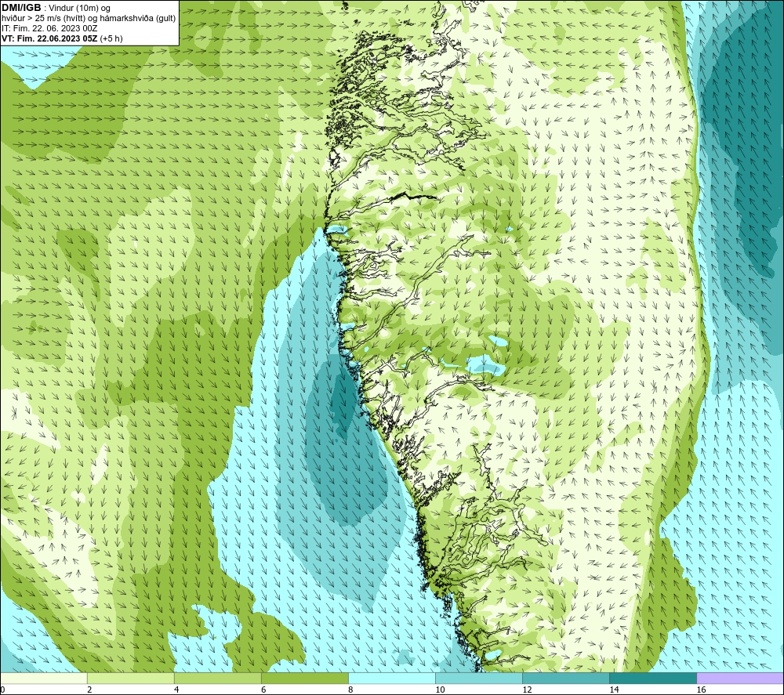Click the valid time 'VT: Fim. 22.06.2023 05Z (+5 h)'

63,38
